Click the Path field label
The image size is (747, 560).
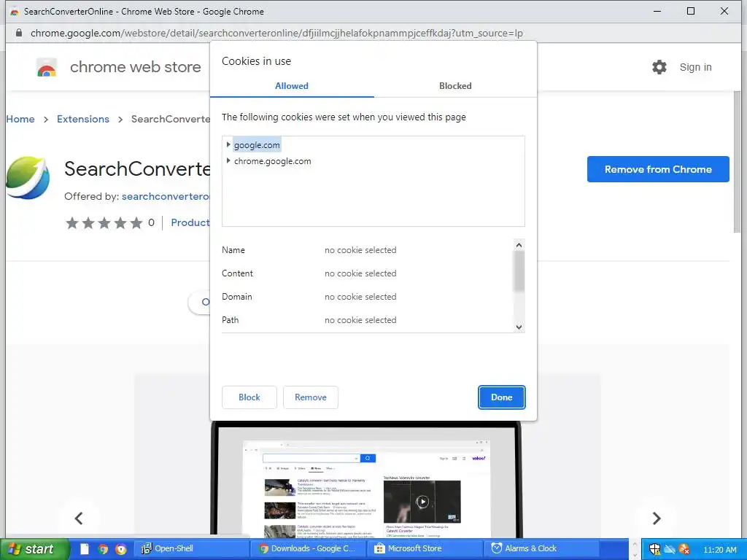[x=230, y=320]
